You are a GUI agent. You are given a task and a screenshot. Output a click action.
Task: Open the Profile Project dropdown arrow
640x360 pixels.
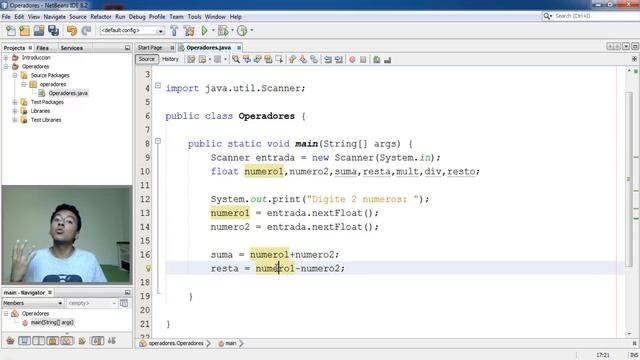251,30
